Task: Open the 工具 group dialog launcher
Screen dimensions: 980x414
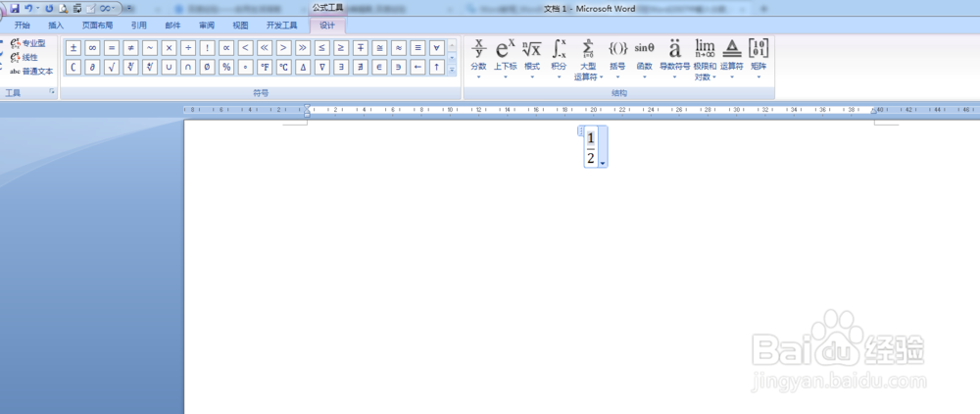Action: [x=52, y=92]
